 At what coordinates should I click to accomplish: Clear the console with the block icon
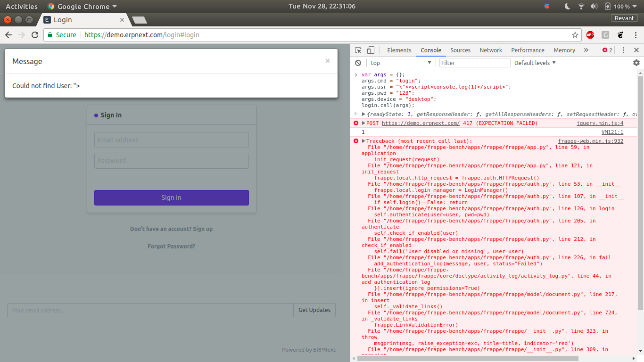358,63
